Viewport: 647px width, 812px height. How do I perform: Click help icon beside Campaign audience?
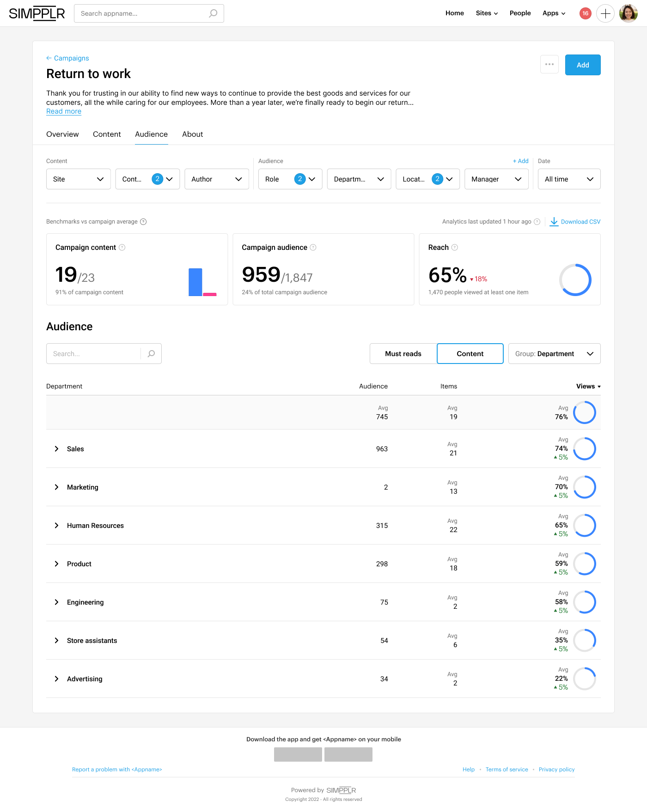point(313,248)
